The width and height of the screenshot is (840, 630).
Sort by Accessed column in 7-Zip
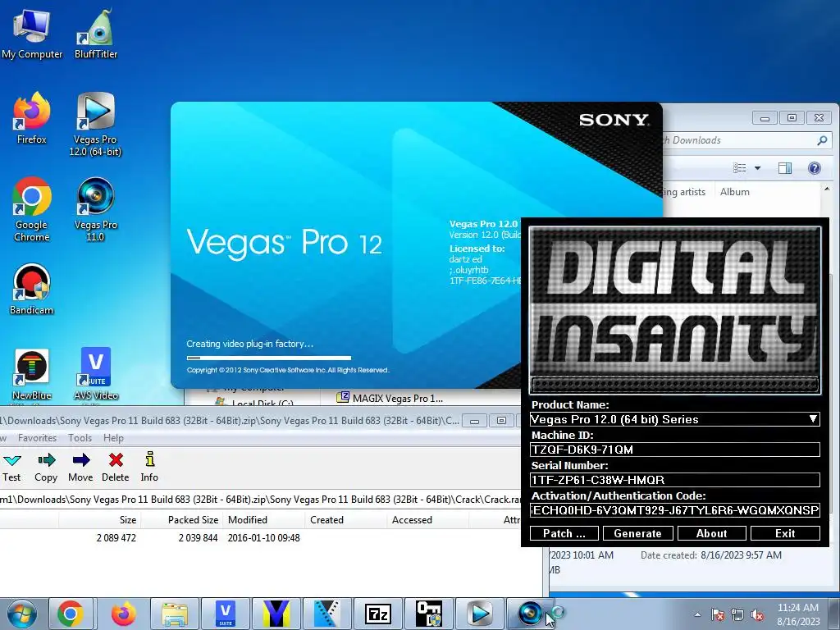(427, 519)
